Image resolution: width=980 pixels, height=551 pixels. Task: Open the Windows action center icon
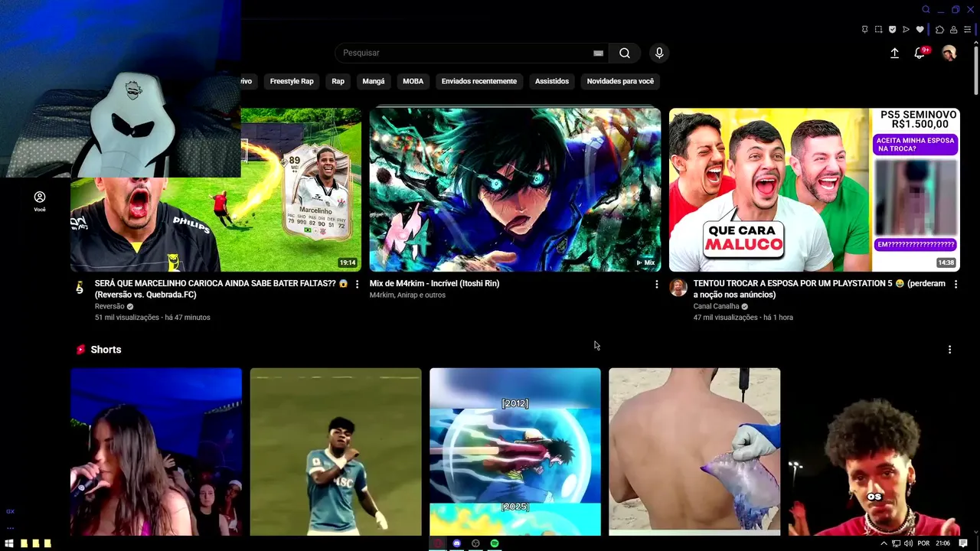click(963, 543)
